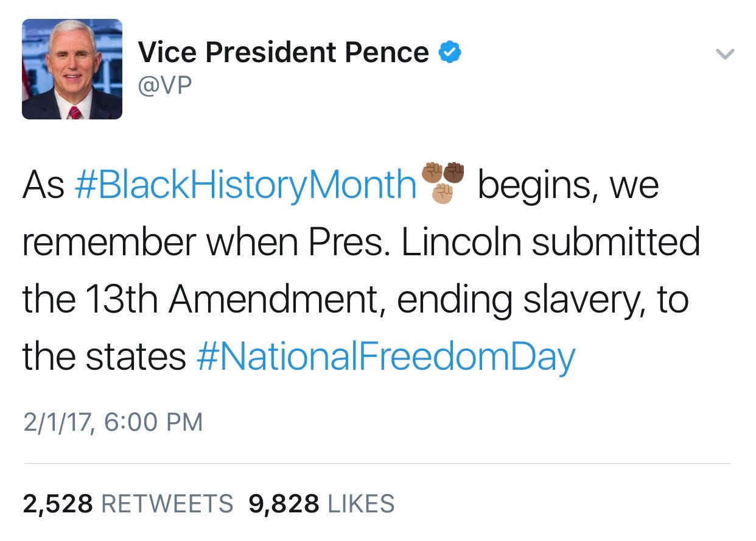
Task: Click the blue verified checkmark badge
Action: [x=449, y=53]
